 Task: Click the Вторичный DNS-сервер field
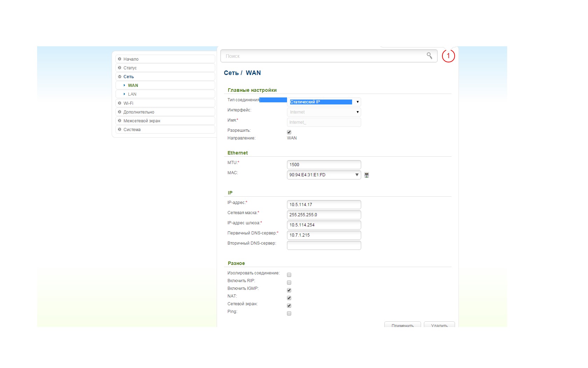click(x=323, y=245)
